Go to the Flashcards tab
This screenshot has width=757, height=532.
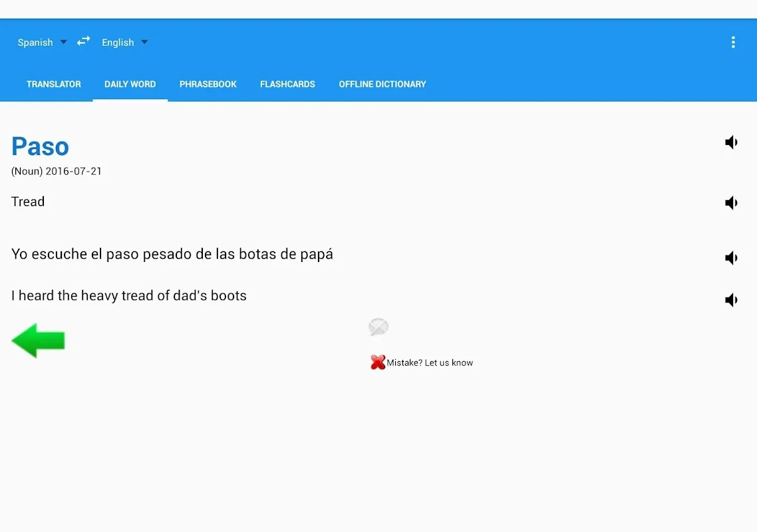pos(287,84)
